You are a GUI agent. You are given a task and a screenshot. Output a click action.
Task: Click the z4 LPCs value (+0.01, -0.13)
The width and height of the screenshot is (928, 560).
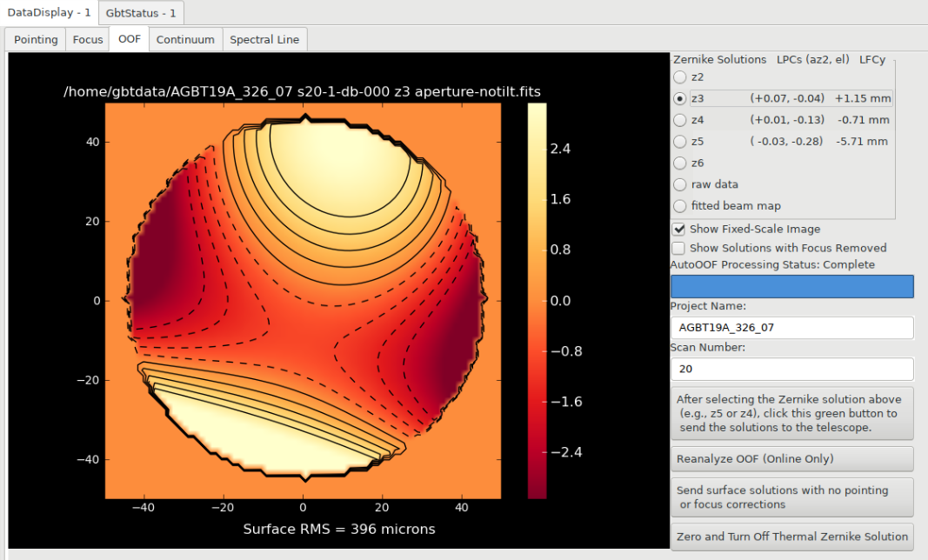(787, 120)
